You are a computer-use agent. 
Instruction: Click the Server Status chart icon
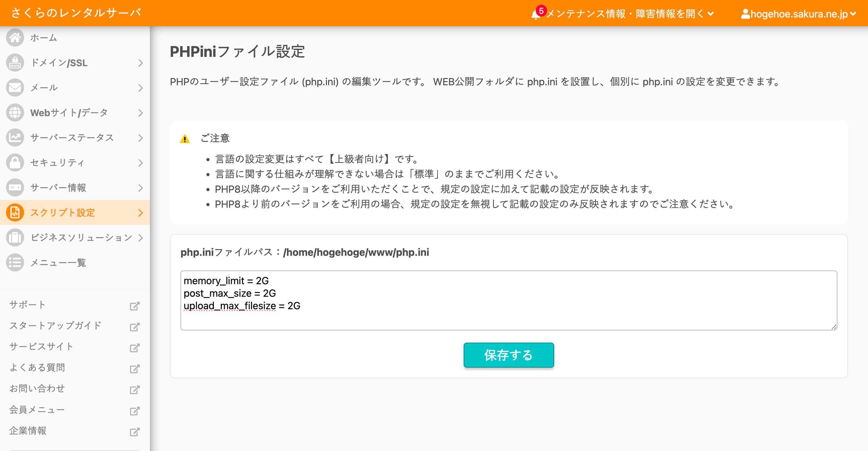pos(15,137)
